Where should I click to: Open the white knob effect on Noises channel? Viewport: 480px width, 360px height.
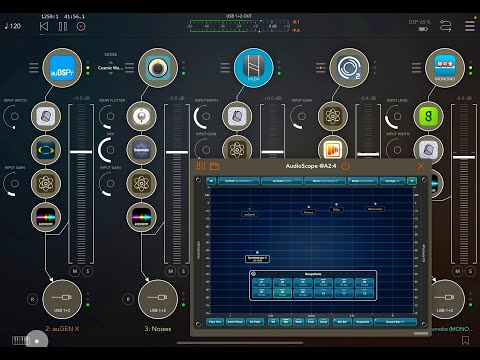142,116
